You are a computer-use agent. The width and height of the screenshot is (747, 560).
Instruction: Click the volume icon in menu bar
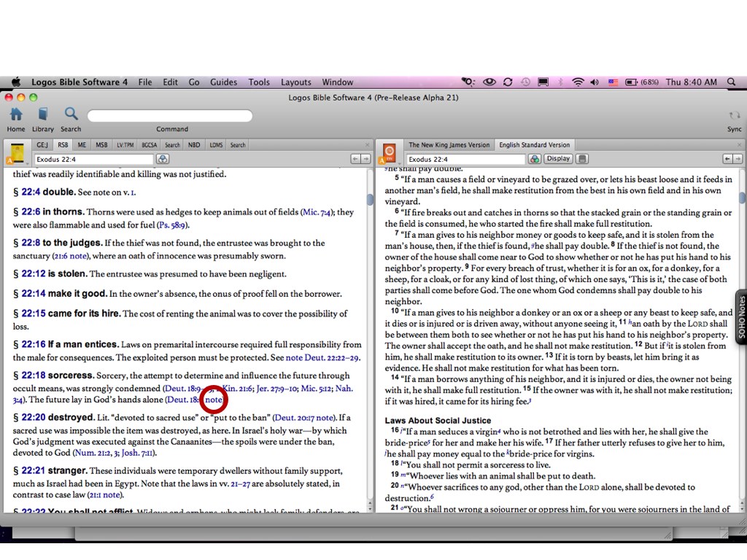coord(595,82)
